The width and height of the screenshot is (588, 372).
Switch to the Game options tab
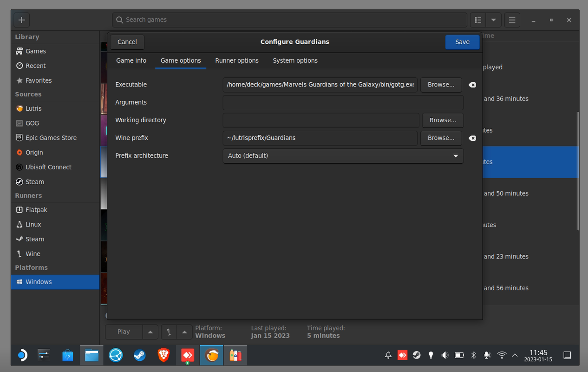click(x=181, y=60)
